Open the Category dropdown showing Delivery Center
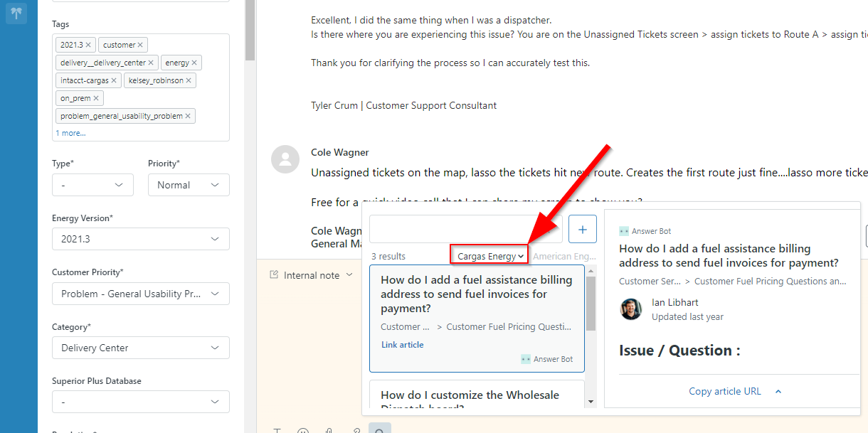This screenshot has width=868, height=433. coord(141,348)
